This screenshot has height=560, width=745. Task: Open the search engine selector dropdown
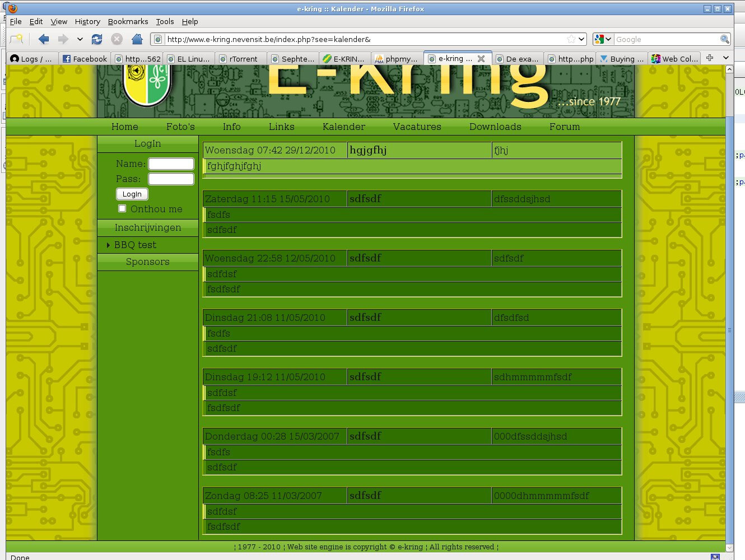point(603,39)
